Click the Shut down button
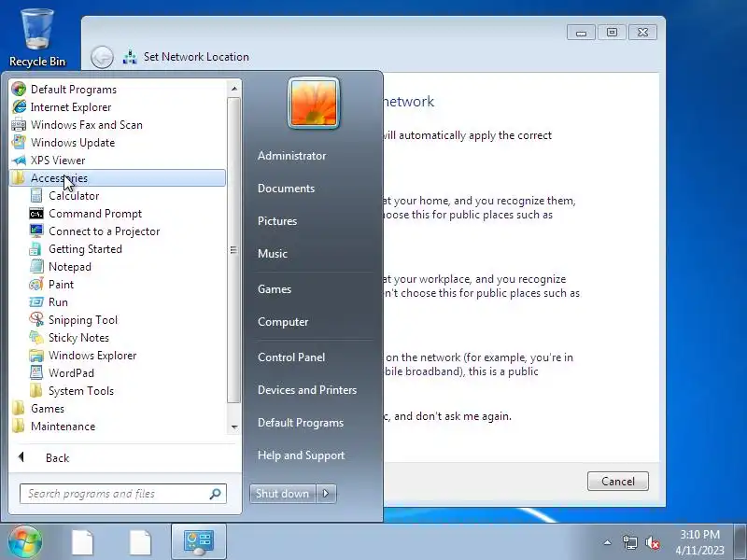 283,494
